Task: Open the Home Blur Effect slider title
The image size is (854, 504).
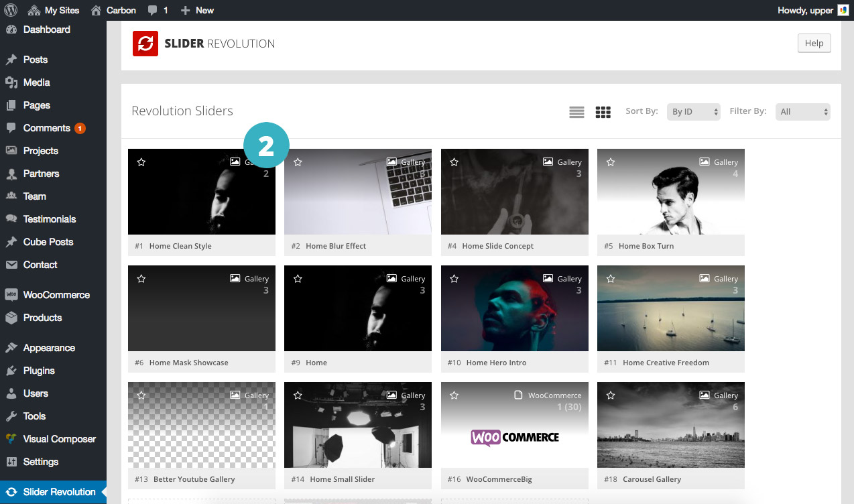Action: click(336, 246)
